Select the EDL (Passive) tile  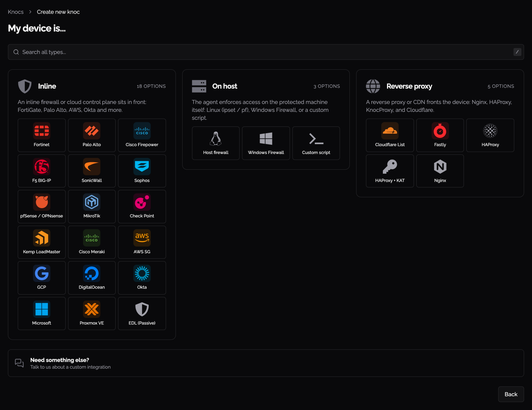(x=142, y=313)
